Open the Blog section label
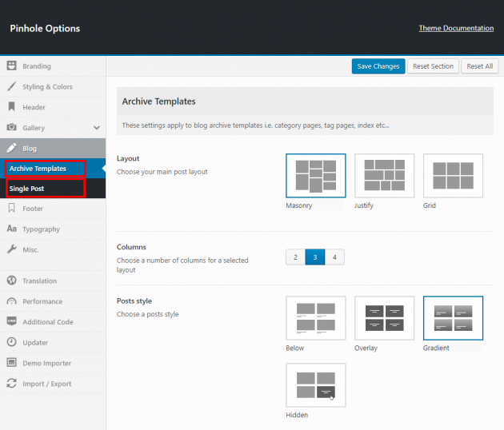The image size is (504, 430). (x=30, y=149)
